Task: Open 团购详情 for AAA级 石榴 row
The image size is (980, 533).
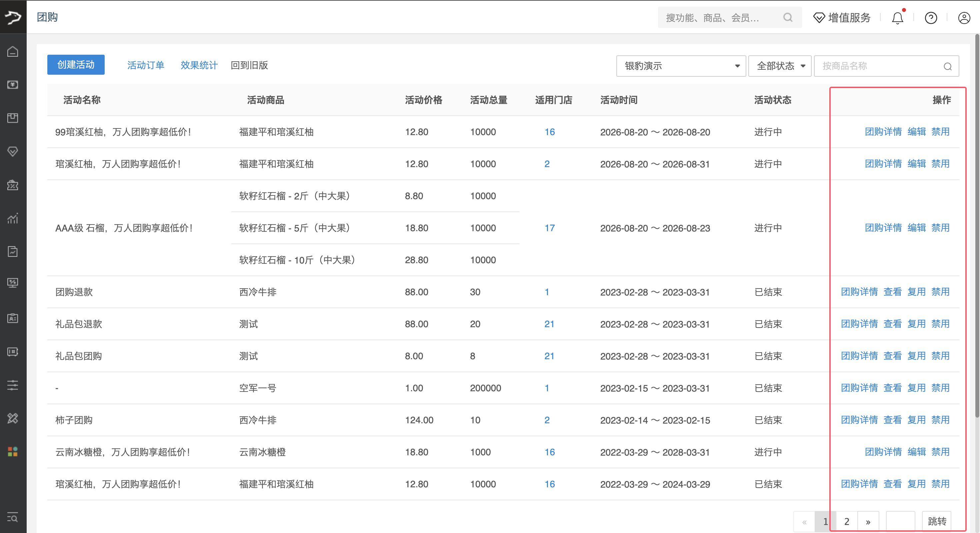Action: [883, 228]
